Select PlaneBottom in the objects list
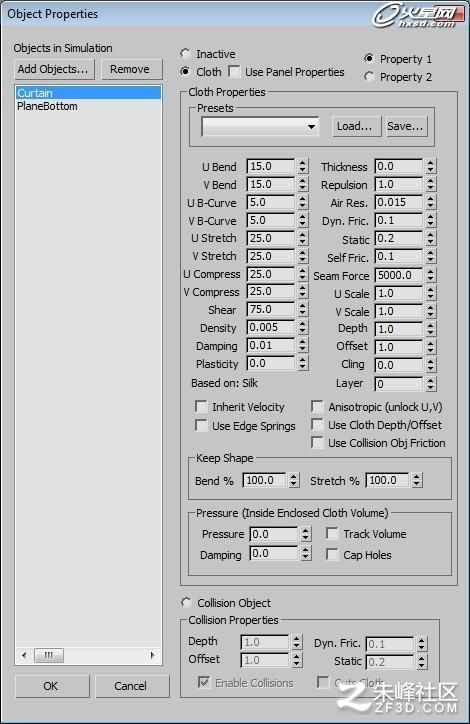The width and height of the screenshot is (470, 724). pos(47,106)
